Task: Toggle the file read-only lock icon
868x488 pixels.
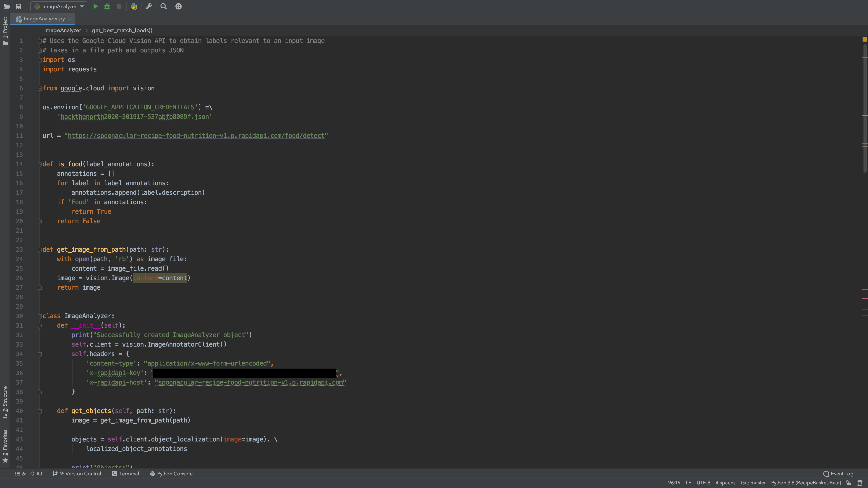Action: pos(849,483)
